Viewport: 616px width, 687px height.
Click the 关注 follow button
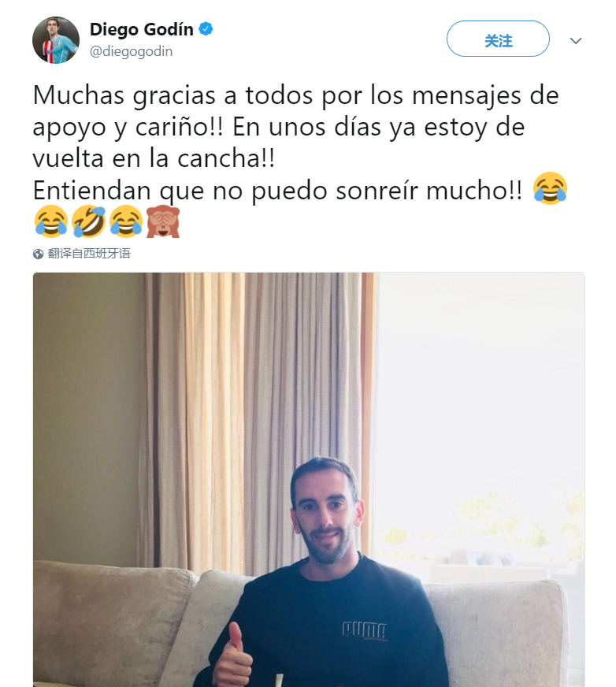pyautogui.click(x=498, y=39)
